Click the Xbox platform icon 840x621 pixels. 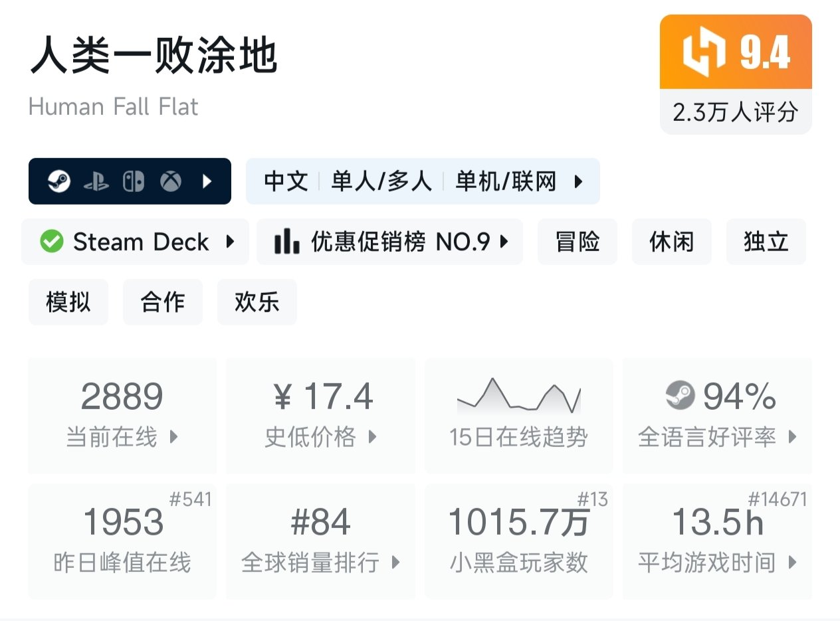(171, 181)
